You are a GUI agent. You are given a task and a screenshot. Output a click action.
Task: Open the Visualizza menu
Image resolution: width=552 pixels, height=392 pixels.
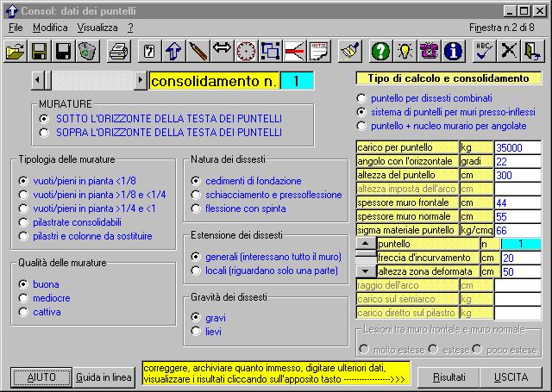point(97,28)
